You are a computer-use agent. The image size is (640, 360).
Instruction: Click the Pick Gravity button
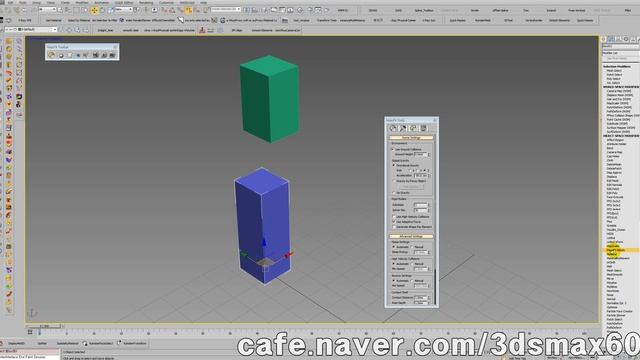click(411, 187)
